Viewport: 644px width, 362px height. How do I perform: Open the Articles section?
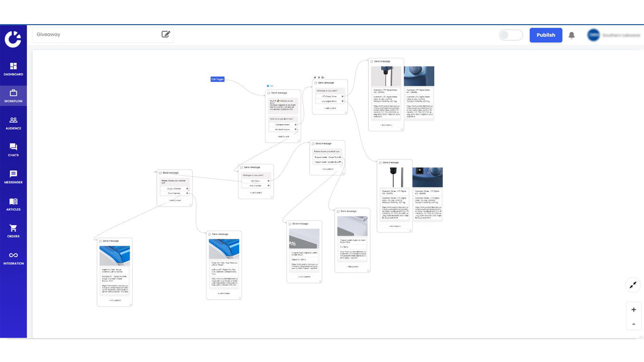click(x=13, y=205)
